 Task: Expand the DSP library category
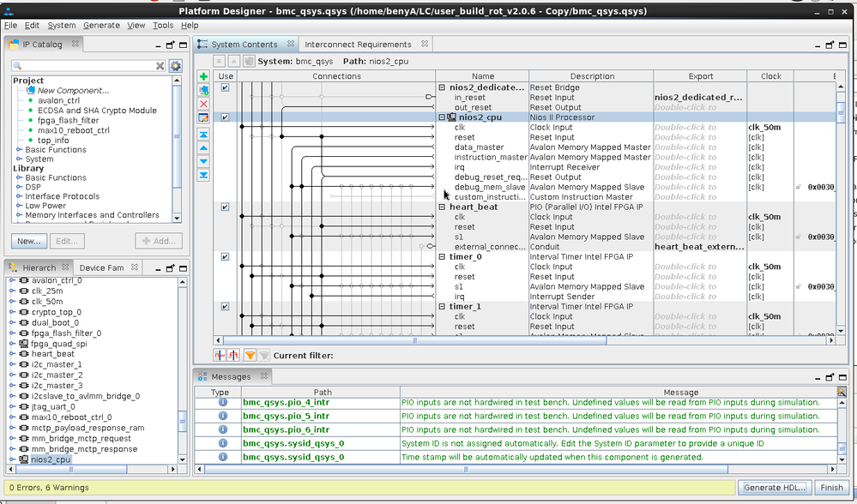(x=19, y=187)
